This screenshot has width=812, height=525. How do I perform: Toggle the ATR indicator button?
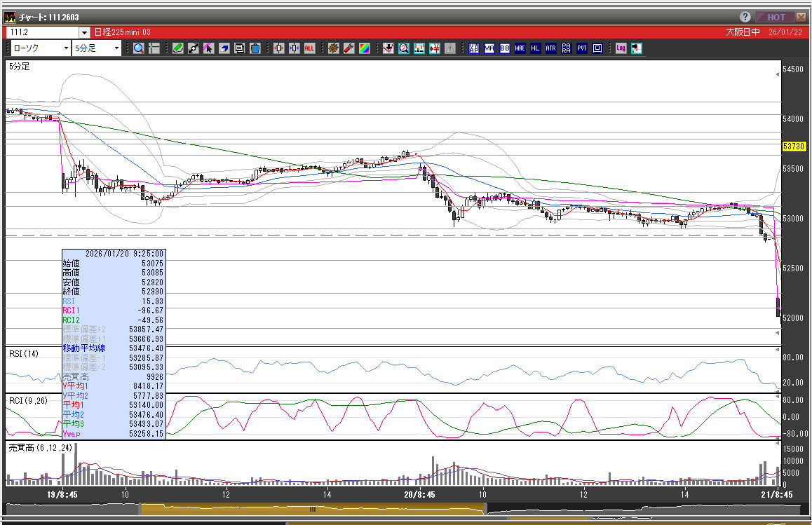[550, 48]
